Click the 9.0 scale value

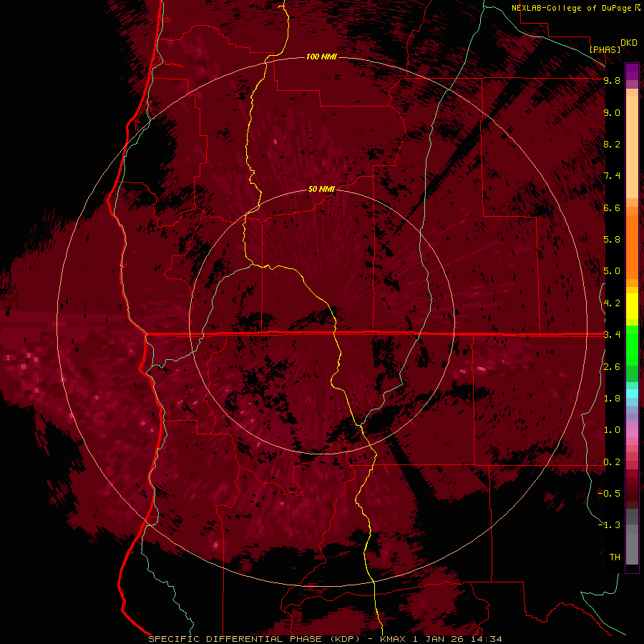(612, 112)
